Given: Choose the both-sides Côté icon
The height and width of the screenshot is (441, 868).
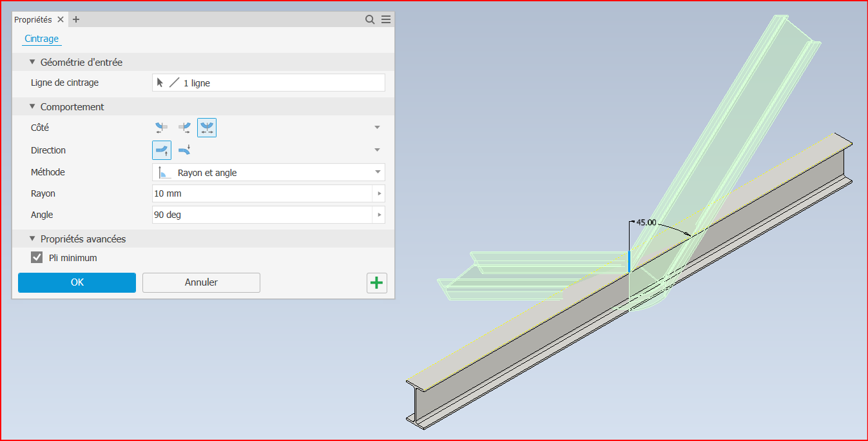Looking at the screenshot, I should coord(207,128).
